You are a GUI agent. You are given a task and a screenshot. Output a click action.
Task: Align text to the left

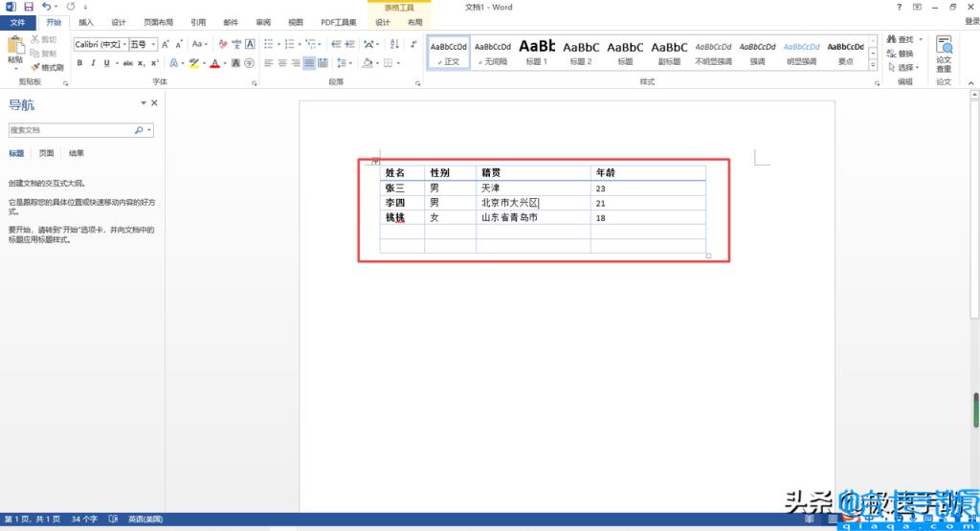point(269,63)
